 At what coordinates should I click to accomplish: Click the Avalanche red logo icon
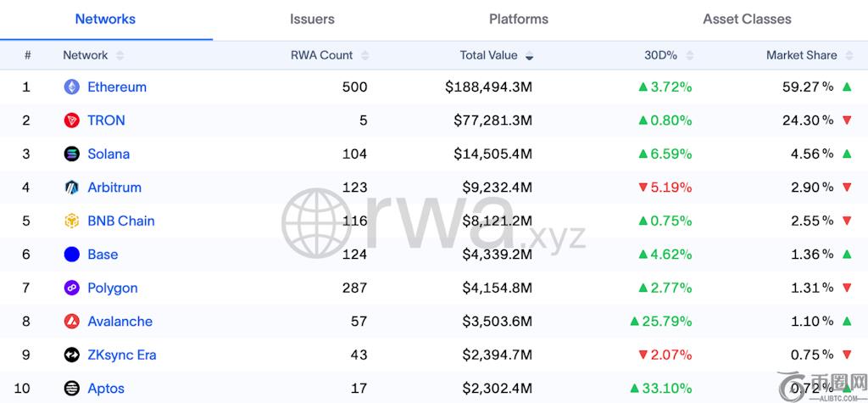coord(72,322)
